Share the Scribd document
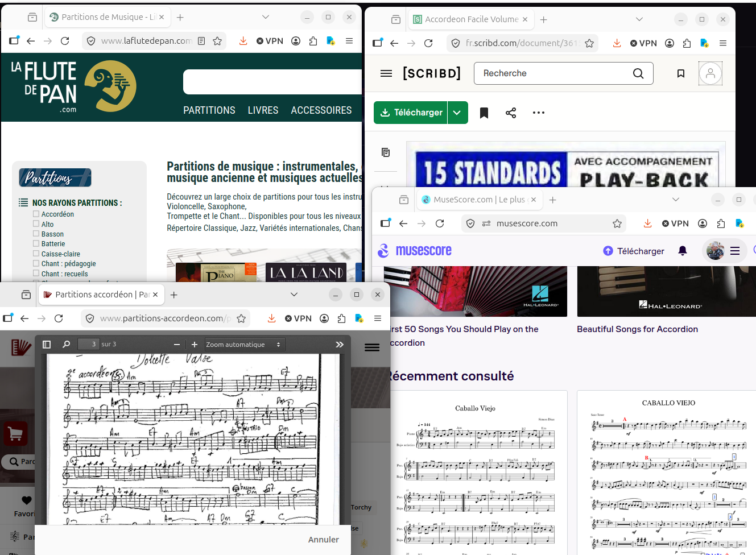Screen dimensions: 756x555 (511, 113)
